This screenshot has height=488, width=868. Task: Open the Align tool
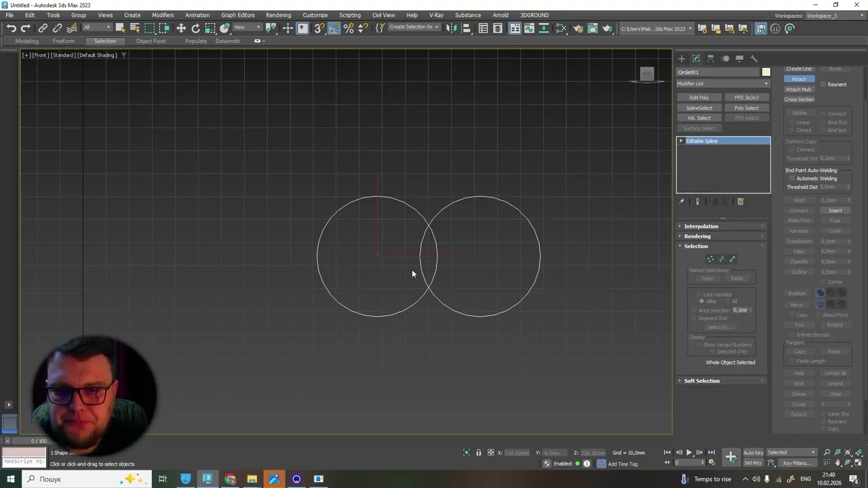466,28
